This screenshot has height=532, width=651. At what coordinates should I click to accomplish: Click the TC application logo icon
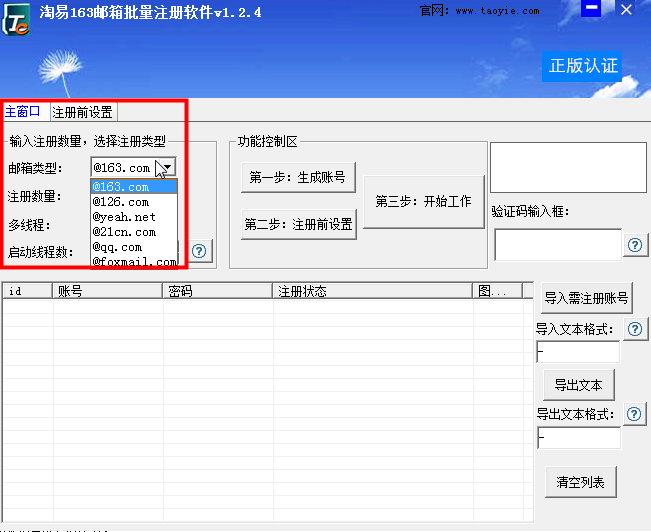(16, 19)
